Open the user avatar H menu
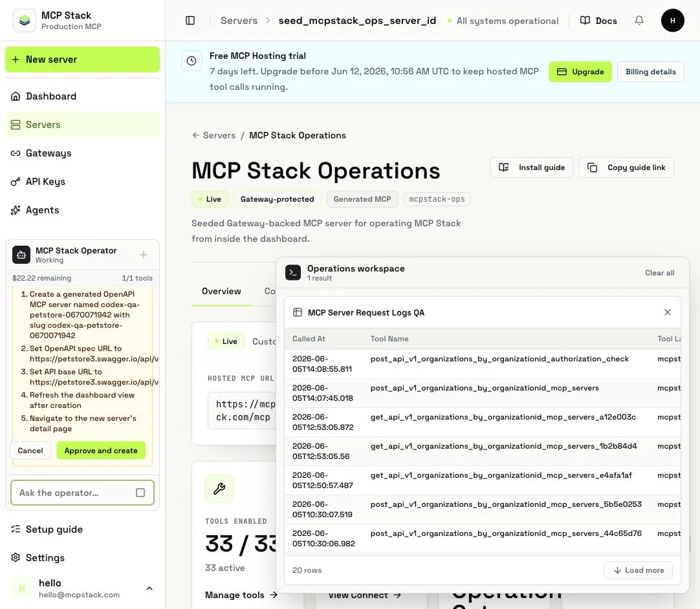Image resolution: width=700 pixels, height=609 pixels. tap(672, 21)
